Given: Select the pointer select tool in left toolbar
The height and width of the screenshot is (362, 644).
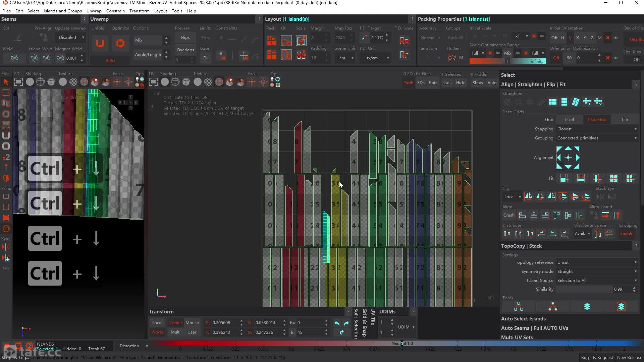Looking at the screenshot, I should point(6,82).
